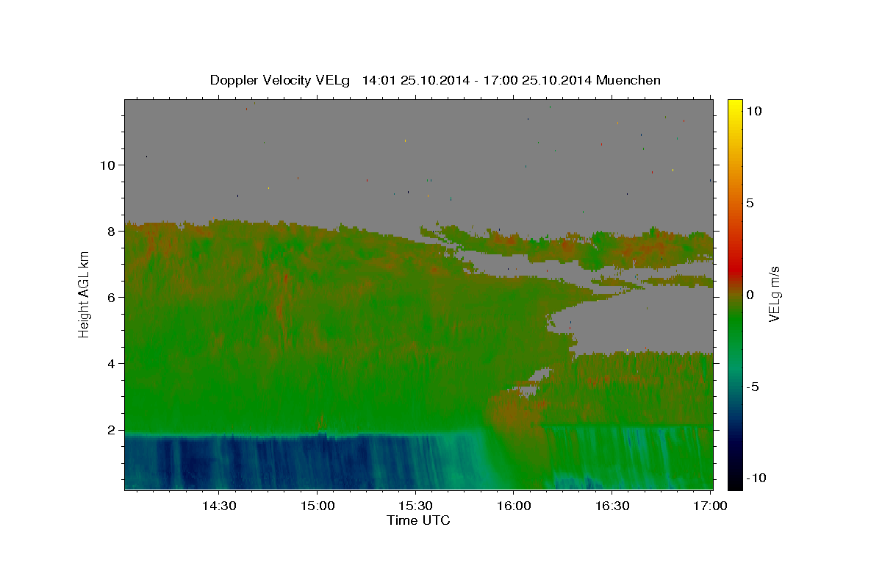Click the colorbar value 5 label

(750, 203)
